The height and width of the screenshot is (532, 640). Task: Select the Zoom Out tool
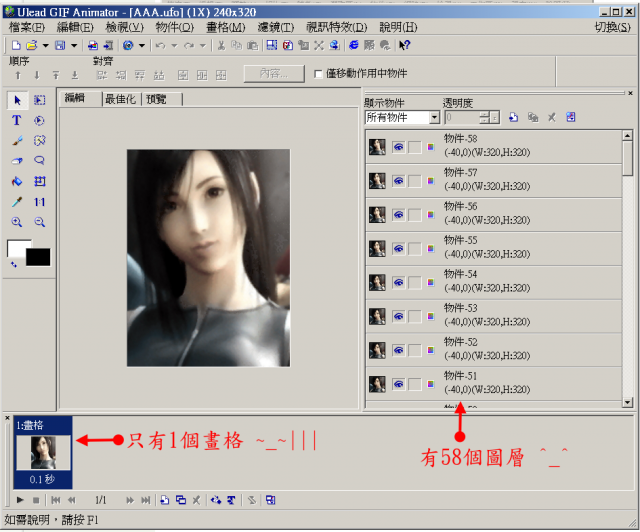[x=40, y=222]
